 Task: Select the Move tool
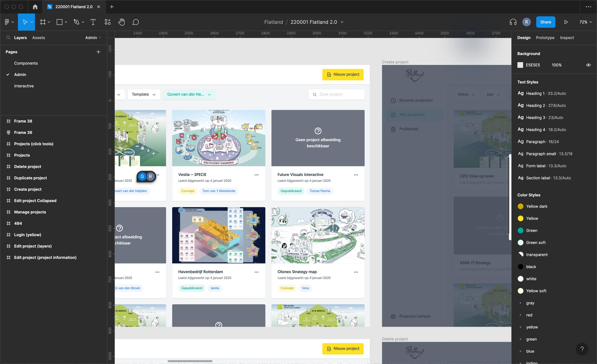coord(25,22)
